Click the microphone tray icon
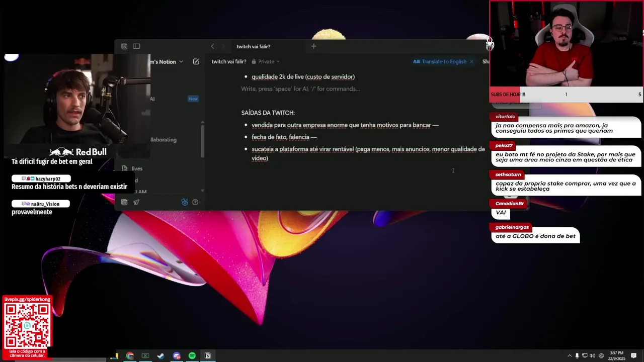 coord(577,356)
